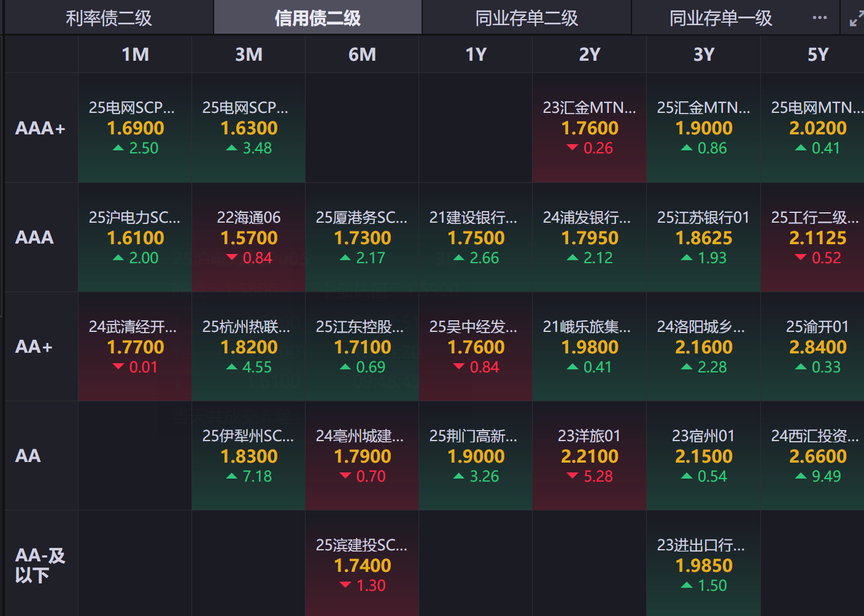Click the 24武清经开 cell at 1.7700
The image size is (864, 616).
click(x=135, y=347)
